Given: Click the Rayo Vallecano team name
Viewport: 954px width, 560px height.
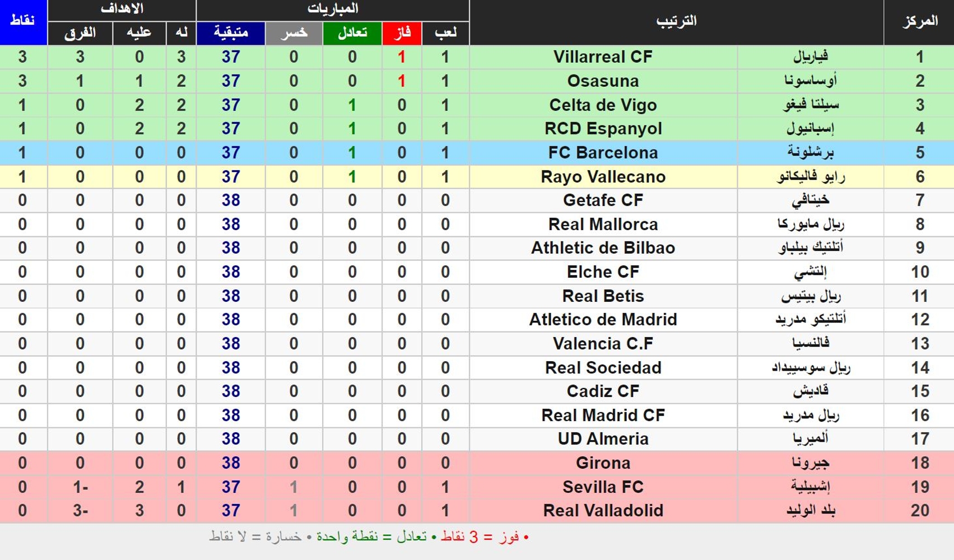Looking at the screenshot, I should pos(603,177).
